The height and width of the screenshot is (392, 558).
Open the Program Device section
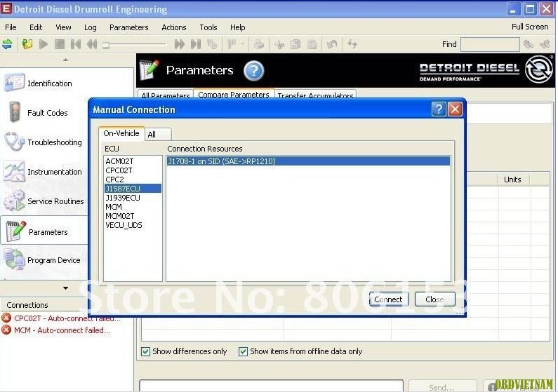click(x=15, y=260)
